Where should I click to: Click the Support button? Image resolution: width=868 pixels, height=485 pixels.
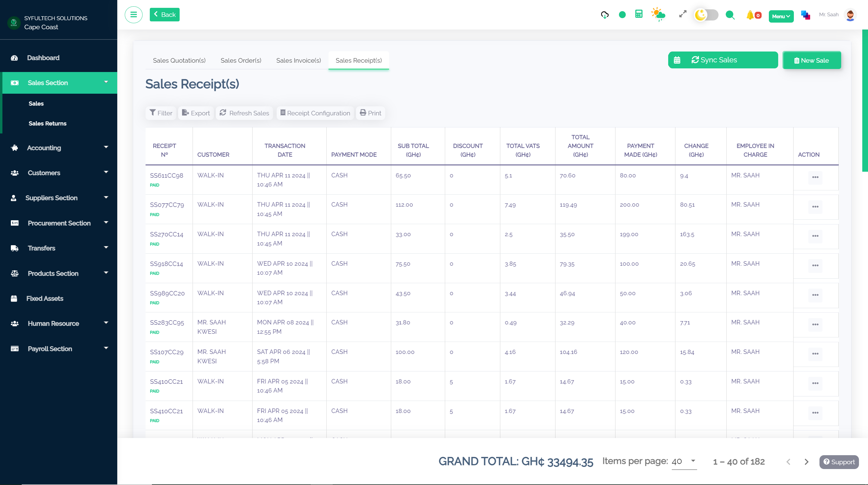tap(839, 462)
